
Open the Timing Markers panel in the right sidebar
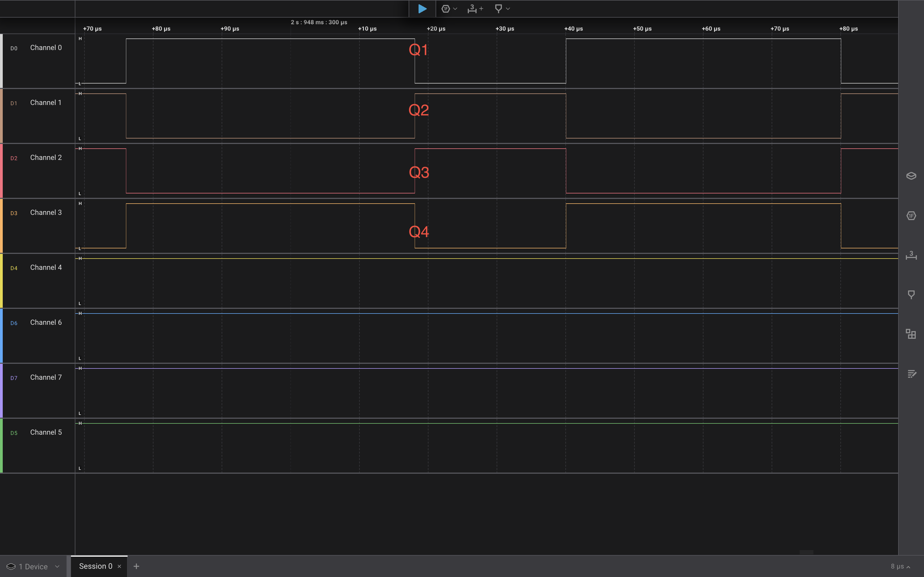tap(911, 295)
